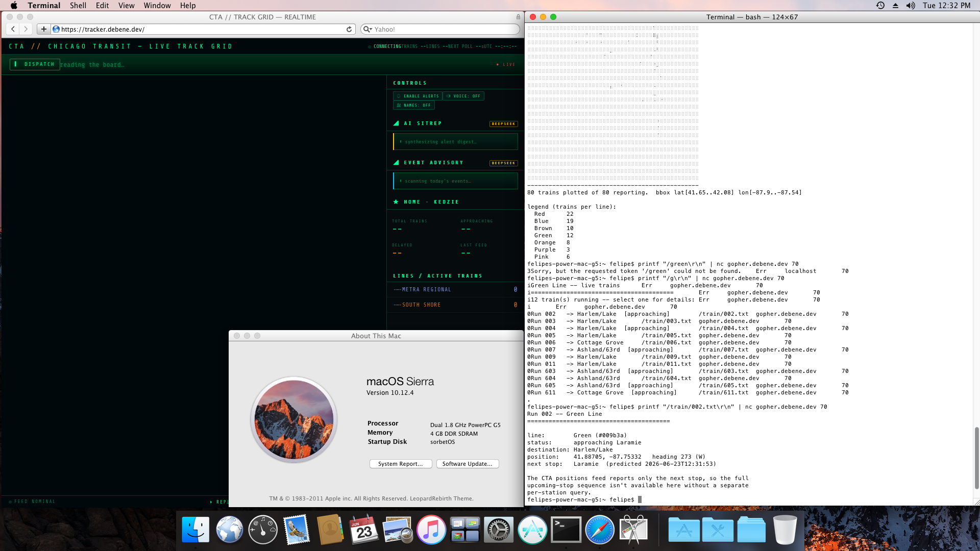Open the Apple menu
The width and height of the screenshot is (980, 551).
(14, 5)
